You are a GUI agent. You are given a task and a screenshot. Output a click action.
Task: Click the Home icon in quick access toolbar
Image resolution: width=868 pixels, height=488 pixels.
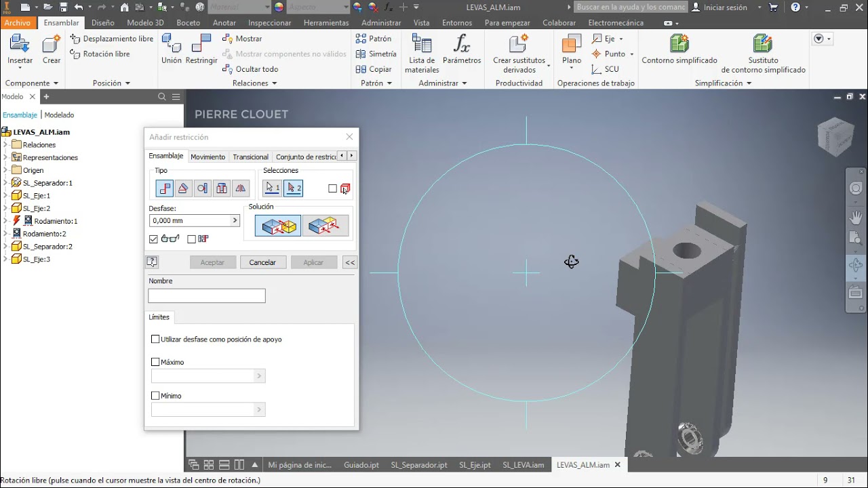[124, 7]
